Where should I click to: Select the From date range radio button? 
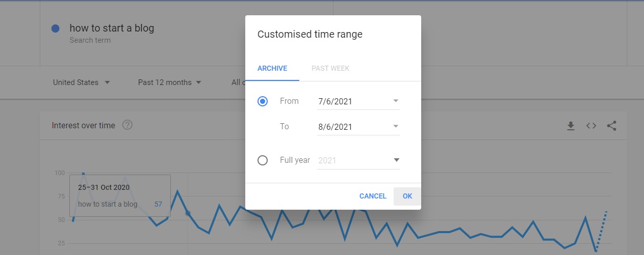tap(263, 101)
